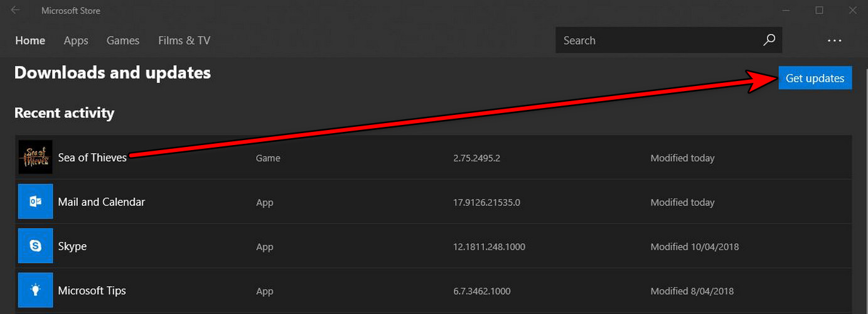868x314 pixels.
Task: Click the Game type label
Action: [x=268, y=158]
